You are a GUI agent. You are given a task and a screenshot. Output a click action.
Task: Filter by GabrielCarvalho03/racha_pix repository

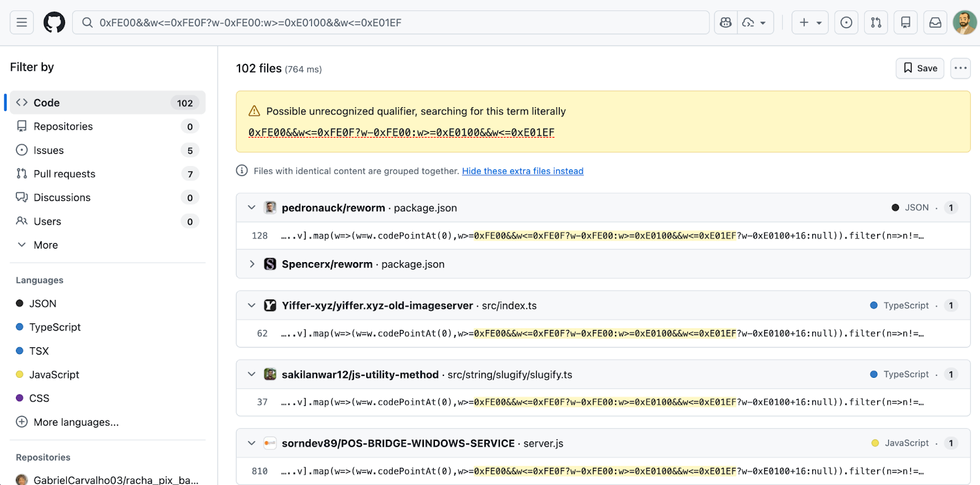(108, 480)
